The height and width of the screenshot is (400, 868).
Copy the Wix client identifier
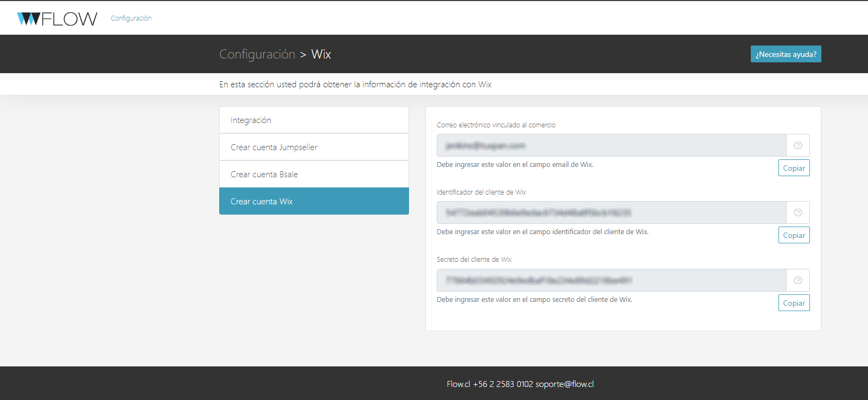[x=794, y=235]
